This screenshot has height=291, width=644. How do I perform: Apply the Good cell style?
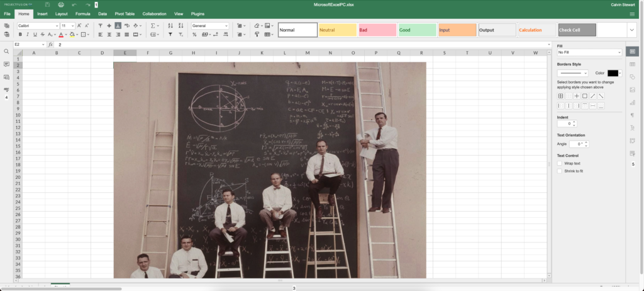point(416,30)
